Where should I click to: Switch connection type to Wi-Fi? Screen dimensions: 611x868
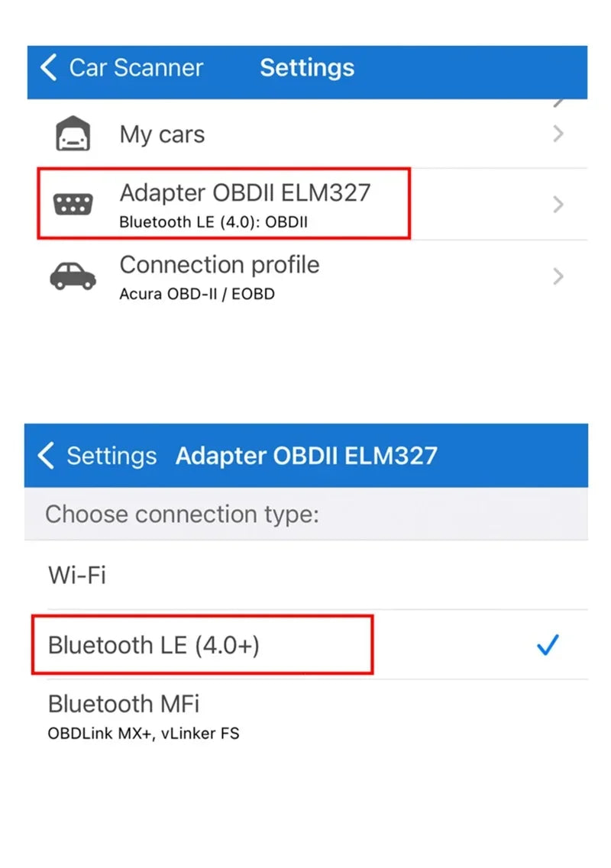pos(76,576)
